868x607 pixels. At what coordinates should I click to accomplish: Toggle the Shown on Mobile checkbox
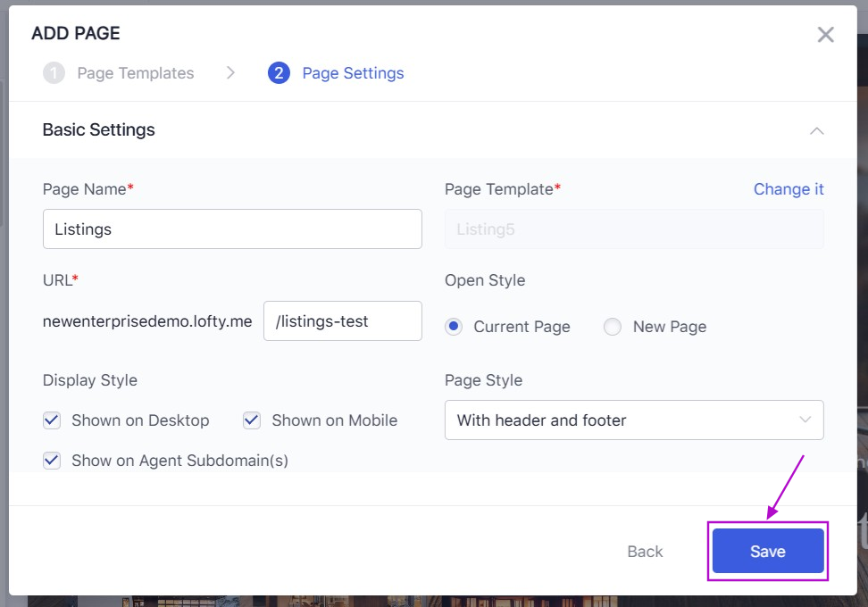pyautogui.click(x=252, y=420)
